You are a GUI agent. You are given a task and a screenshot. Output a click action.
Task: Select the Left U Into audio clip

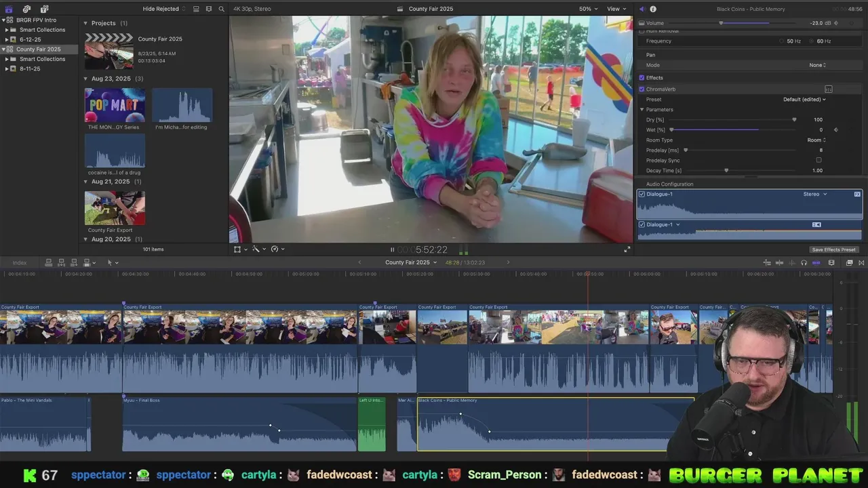pos(372,424)
